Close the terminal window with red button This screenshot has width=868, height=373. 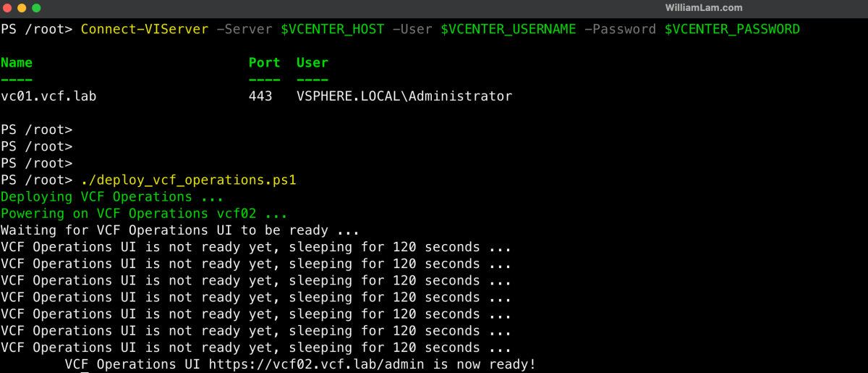tap(7, 7)
